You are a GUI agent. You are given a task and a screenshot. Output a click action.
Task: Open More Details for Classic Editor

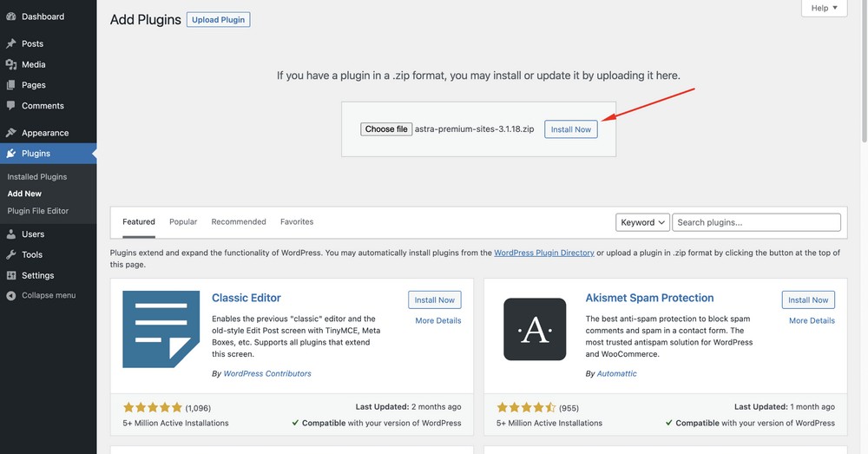437,320
